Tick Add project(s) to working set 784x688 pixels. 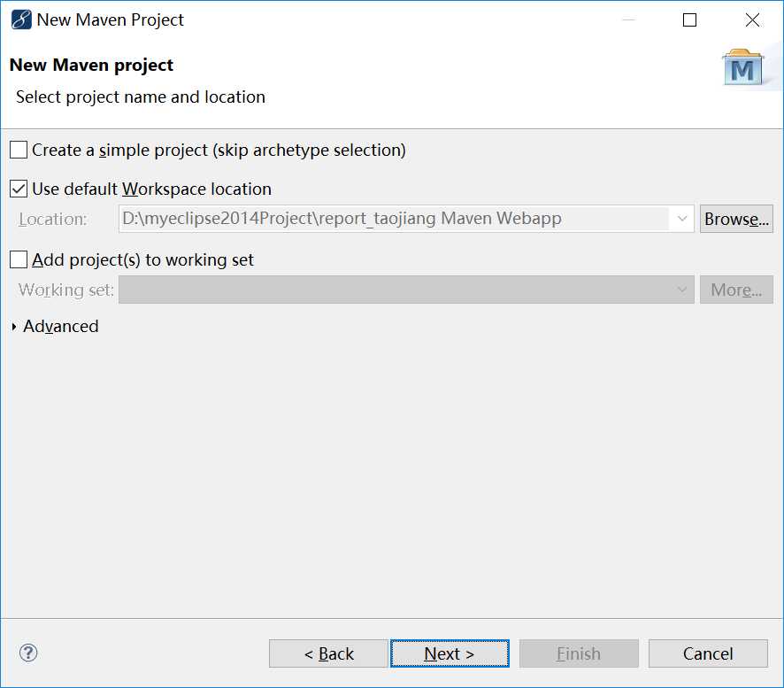click(19, 259)
